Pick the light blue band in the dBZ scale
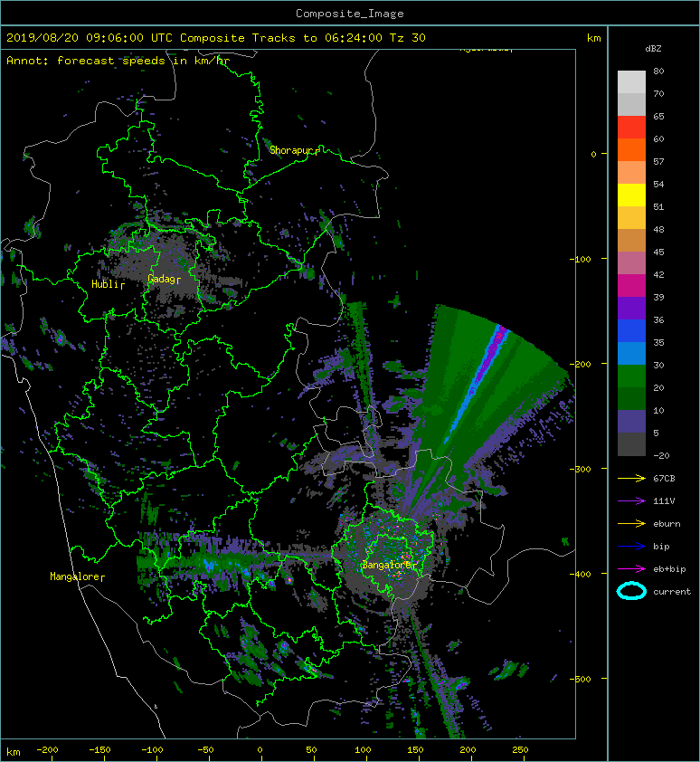Screen dimensions: 700x762 click(x=631, y=354)
